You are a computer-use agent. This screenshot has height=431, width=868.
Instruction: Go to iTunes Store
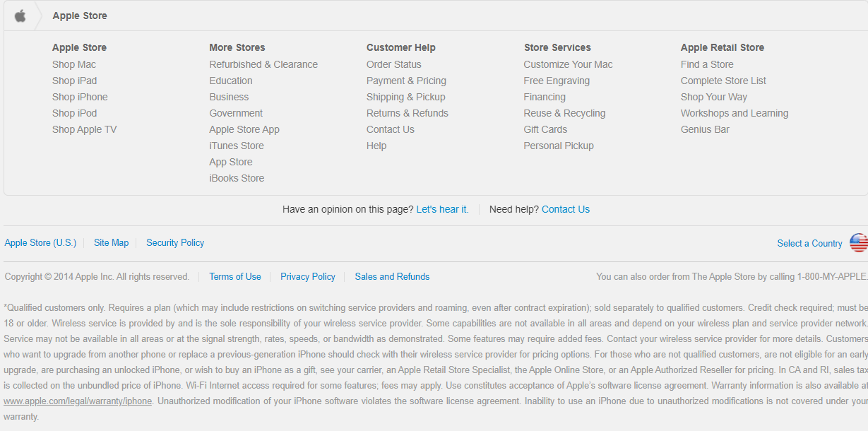click(x=237, y=146)
